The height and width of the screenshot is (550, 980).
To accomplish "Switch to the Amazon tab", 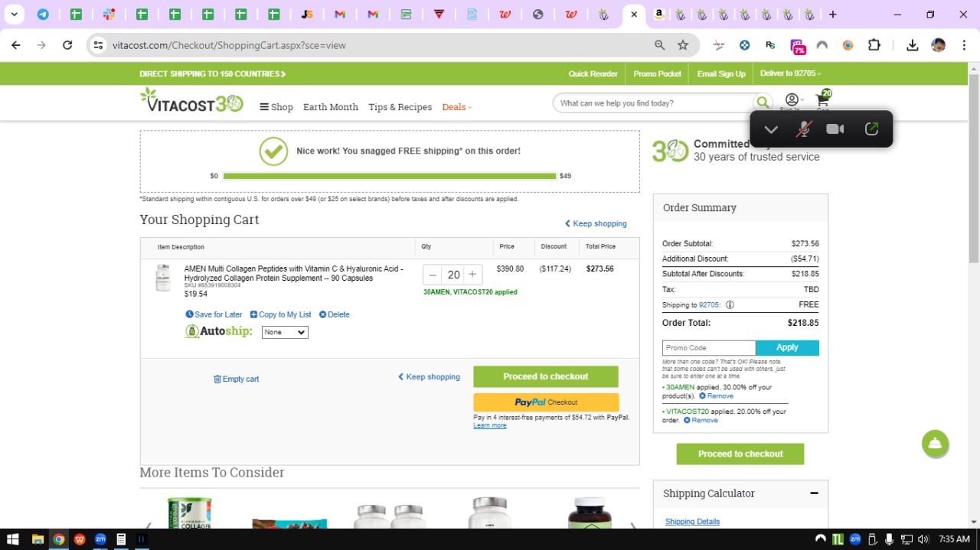I will click(x=659, y=15).
